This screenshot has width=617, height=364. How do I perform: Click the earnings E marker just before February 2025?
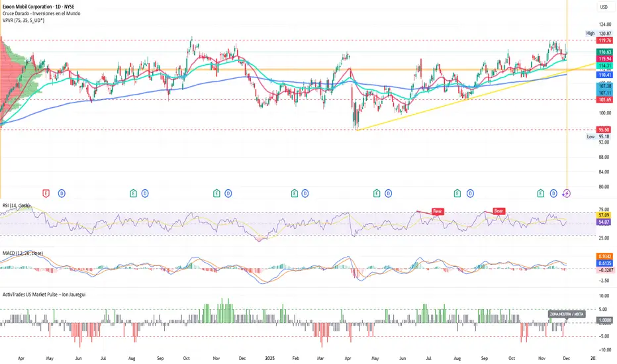tap(295, 193)
